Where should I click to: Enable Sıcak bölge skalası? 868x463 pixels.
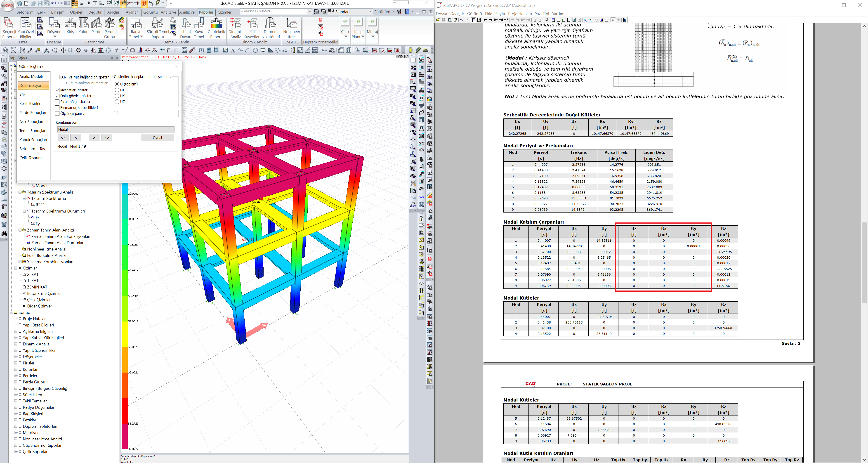tap(57, 102)
